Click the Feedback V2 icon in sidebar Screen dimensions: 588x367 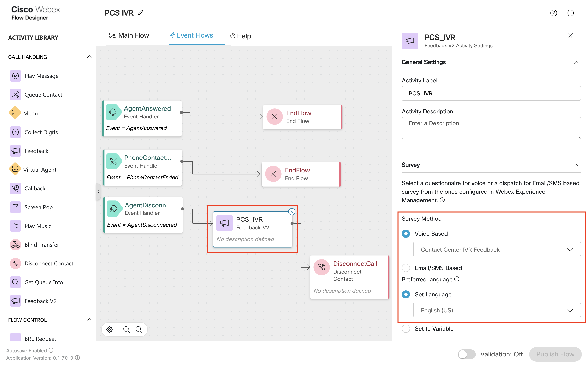[15, 301]
